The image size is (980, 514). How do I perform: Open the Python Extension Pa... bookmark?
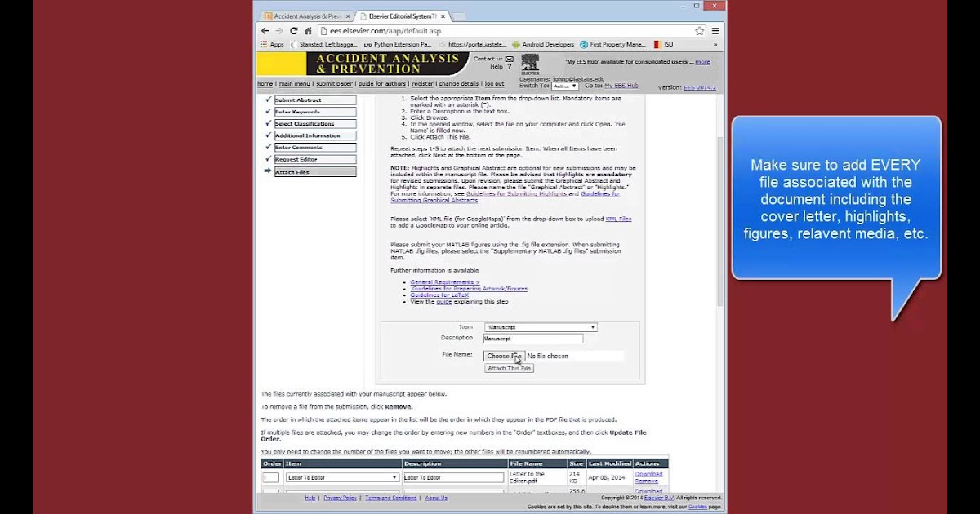(x=398, y=44)
